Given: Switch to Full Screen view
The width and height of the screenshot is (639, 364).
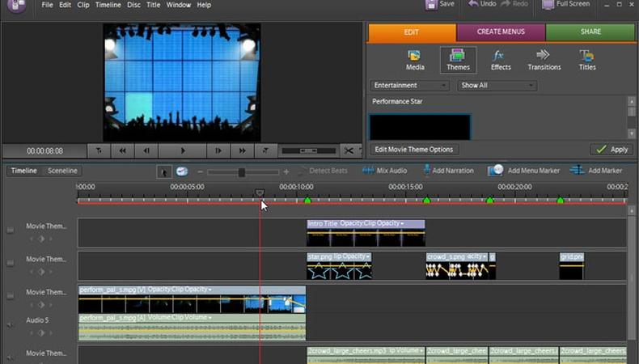Looking at the screenshot, I should click(x=565, y=5).
